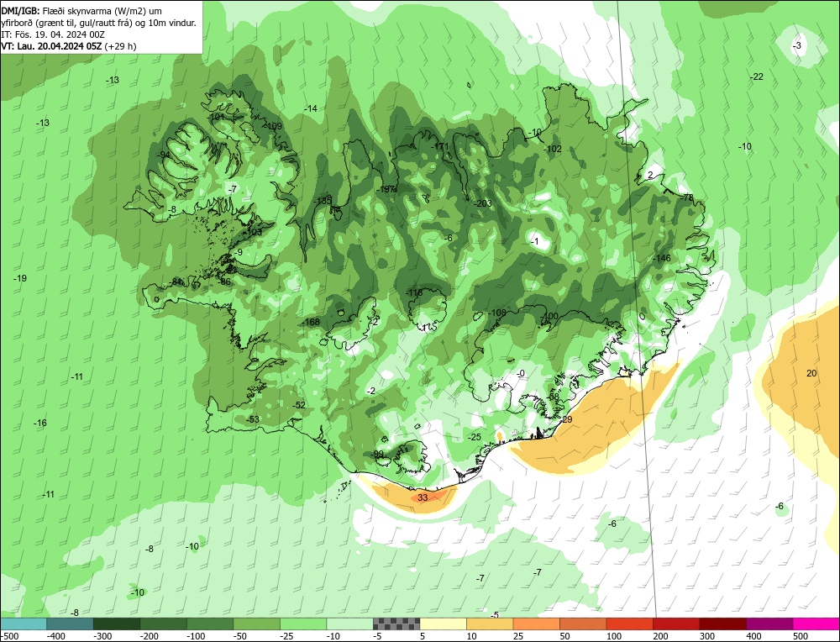
Task: Click the '-168' value on the map
Action: tap(311, 322)
